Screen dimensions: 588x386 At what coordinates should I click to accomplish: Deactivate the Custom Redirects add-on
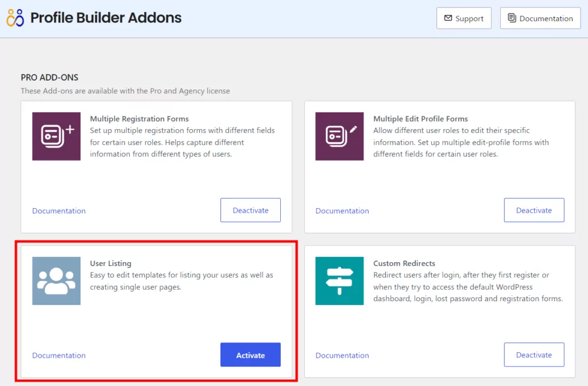click(534, 354)
